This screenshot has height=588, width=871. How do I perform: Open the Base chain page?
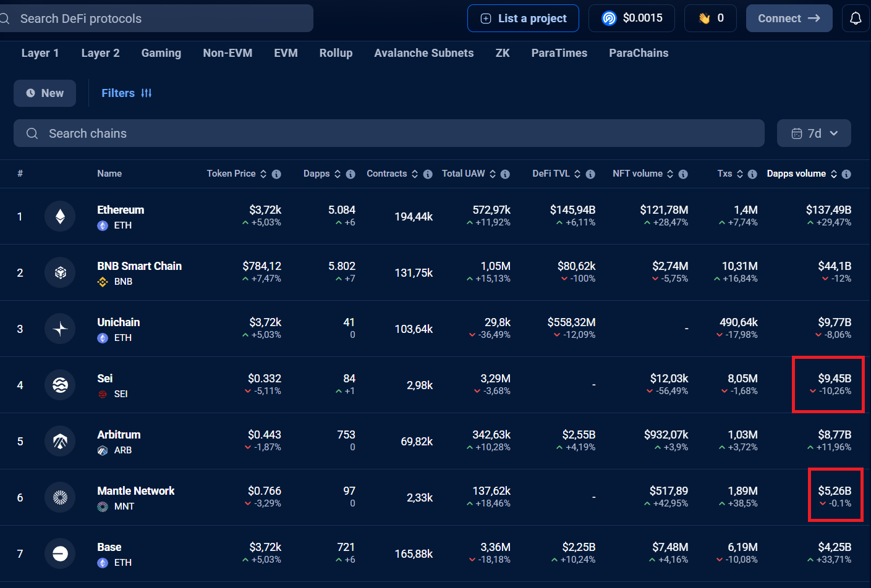pos(109,547)
